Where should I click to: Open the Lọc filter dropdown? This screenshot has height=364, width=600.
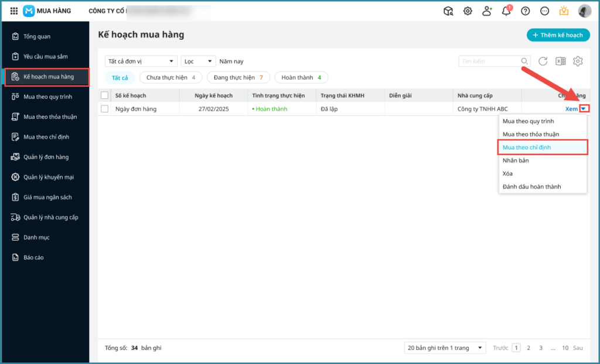tap(198, 61)
